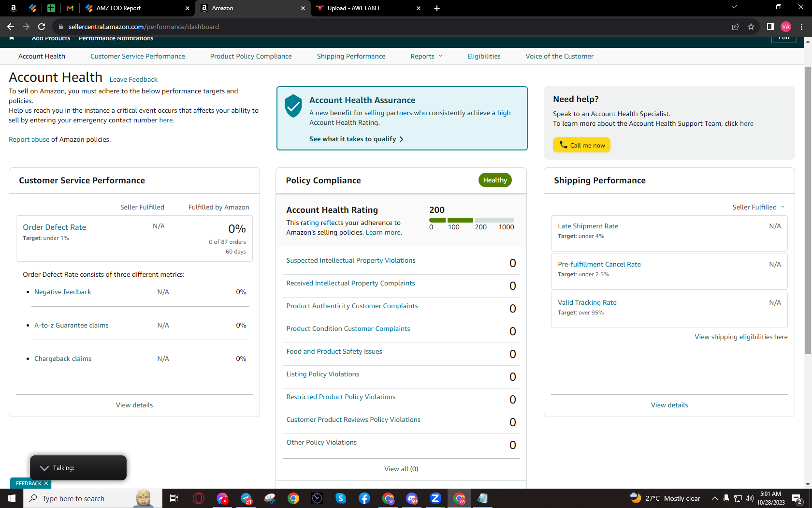
Task: Open the Chrome profile VA avatar
Action: (x=786, y=27)
